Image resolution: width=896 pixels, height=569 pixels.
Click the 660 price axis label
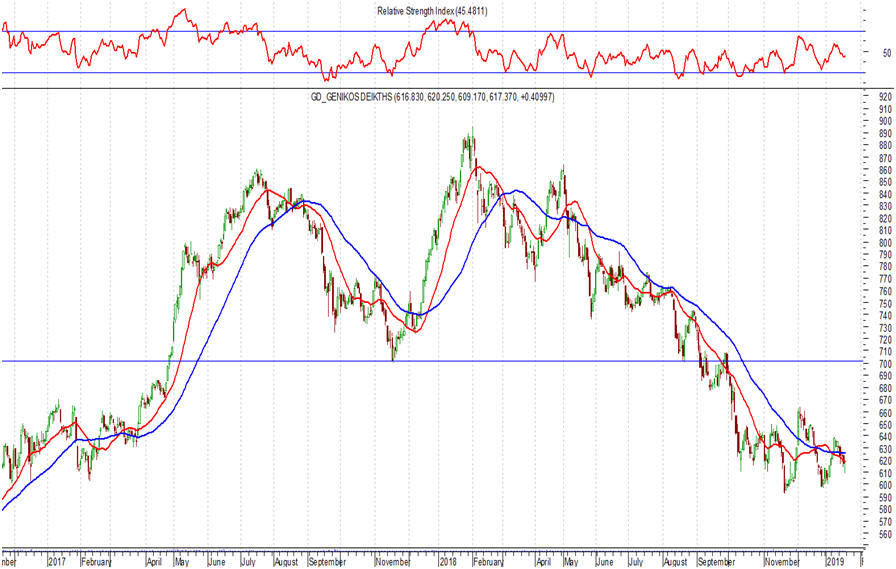pyautogui.click(x=885, y=413)
